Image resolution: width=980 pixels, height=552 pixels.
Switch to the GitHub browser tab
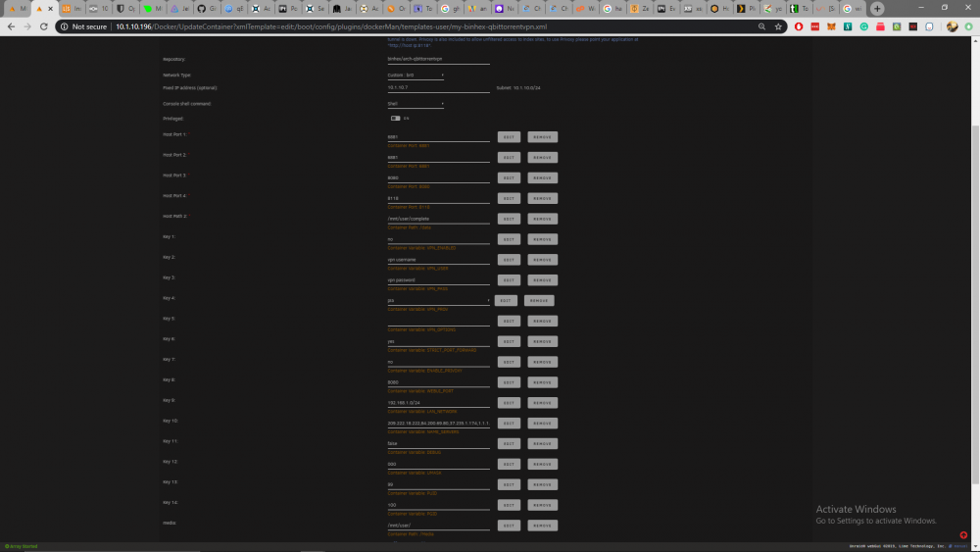click(x=207, y=9)
